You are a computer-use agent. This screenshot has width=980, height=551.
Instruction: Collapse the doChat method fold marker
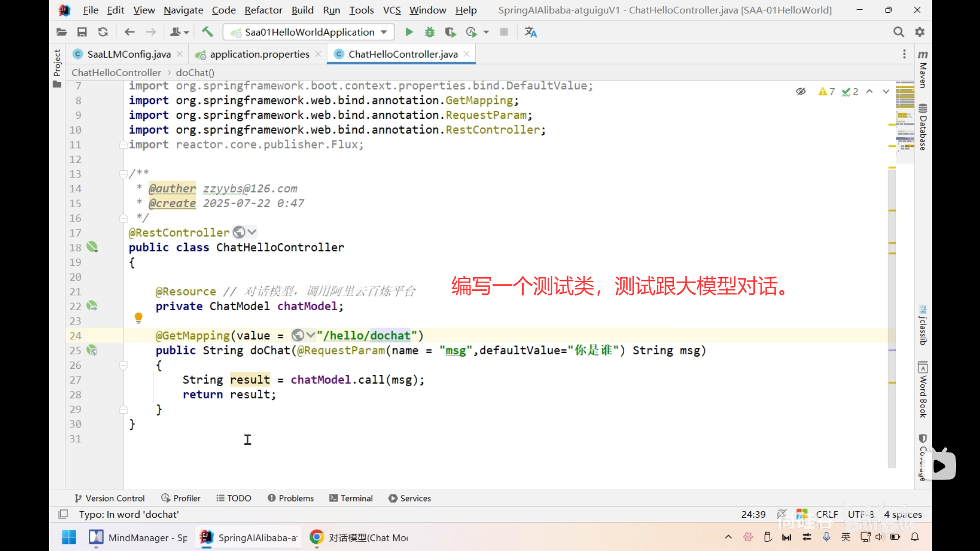pyautogui.click(x=123, y=365)
